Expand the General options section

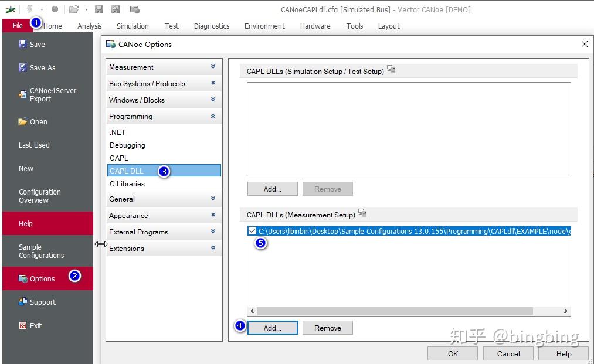(x=164, y=199)
